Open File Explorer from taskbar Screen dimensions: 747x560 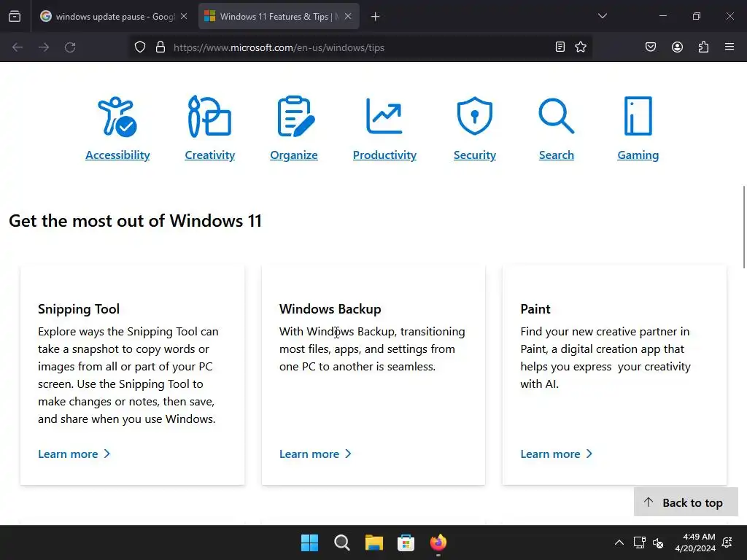374,542
